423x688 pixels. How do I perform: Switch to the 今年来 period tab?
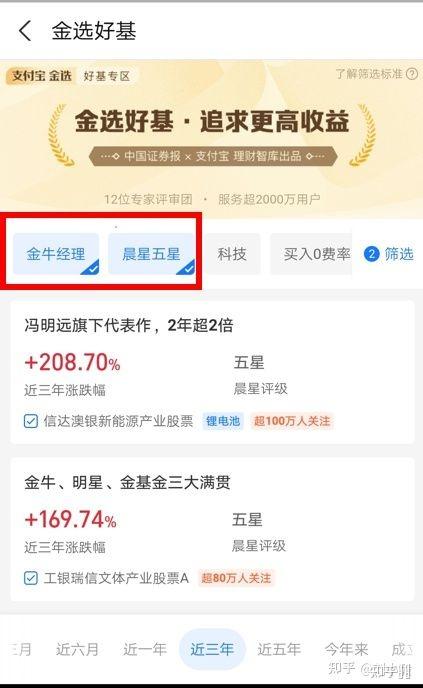pyautogui.click(x=346, y=649)
